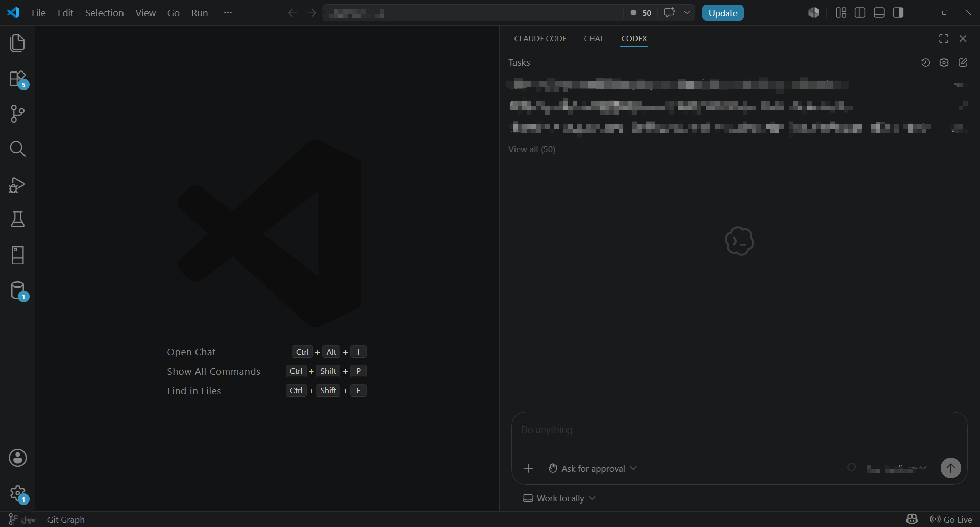Screen dimensions: 980x527
Task: Show more menus via the ellipsis
Action: coord(228,13)
